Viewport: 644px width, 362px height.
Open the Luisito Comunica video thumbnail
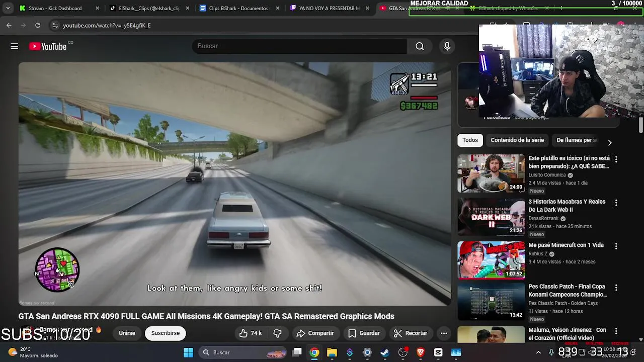(491, 173)
